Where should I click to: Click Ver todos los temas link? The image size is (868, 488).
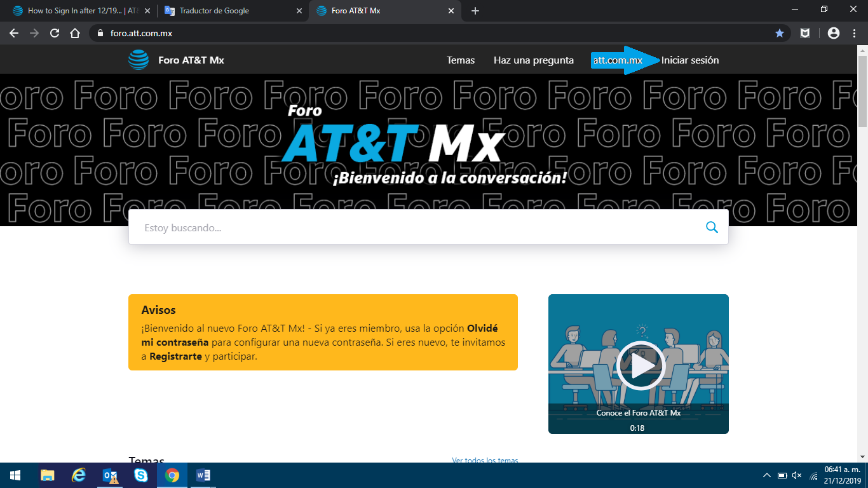485,460
